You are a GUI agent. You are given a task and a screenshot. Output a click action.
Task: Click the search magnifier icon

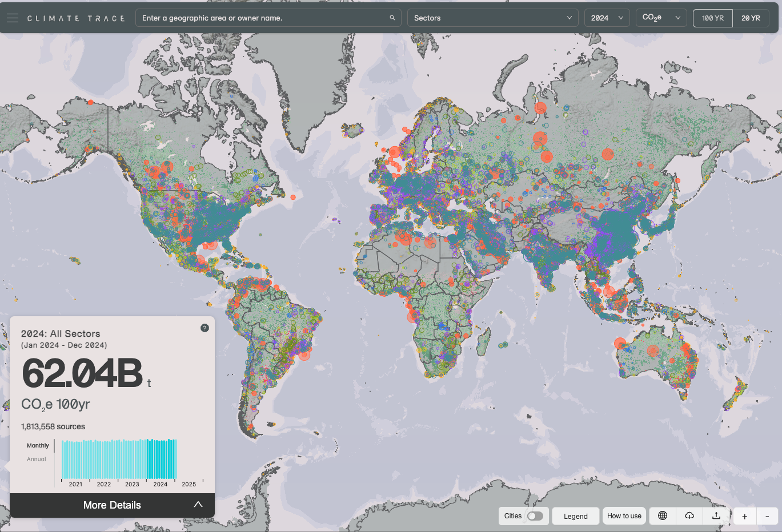click(x=392, y=18)
